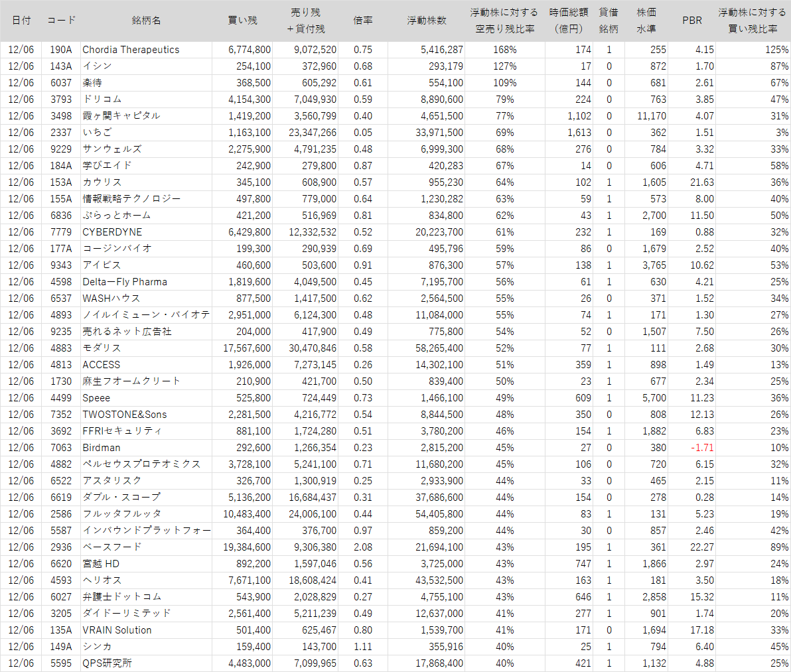Viewport: 791px width, 672px height.
Task: Select the code cell 190A
Action: point(61,50)
